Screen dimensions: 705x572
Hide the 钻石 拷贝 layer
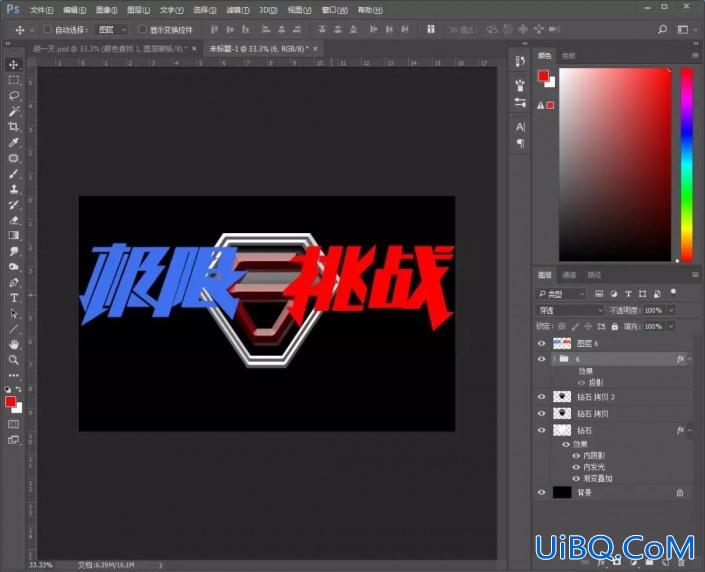(541, 413)
